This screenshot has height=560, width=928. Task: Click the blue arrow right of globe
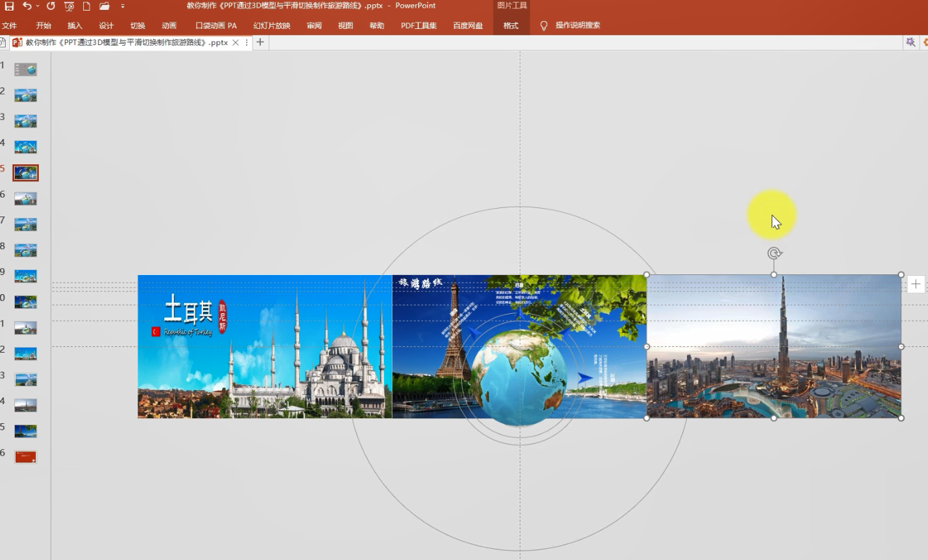click(585, 378)
